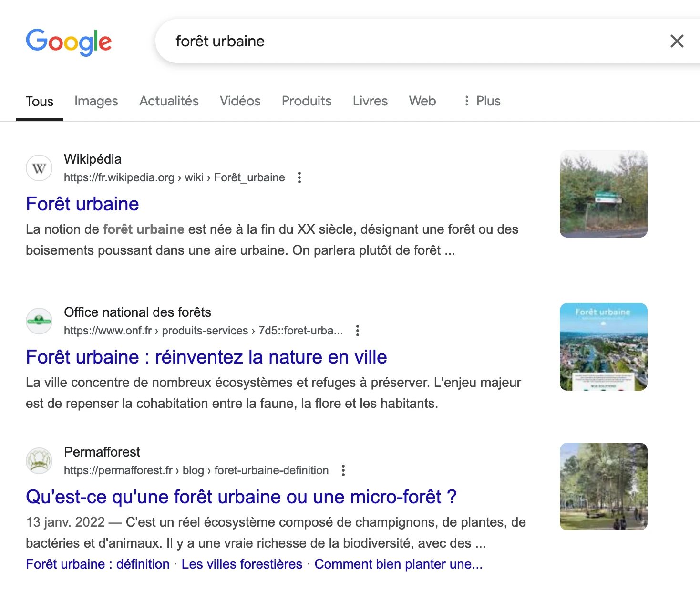This screenshot has height=603, width=700.
Task: Go to the Vidéos tab
Action: tap(240, 101)
